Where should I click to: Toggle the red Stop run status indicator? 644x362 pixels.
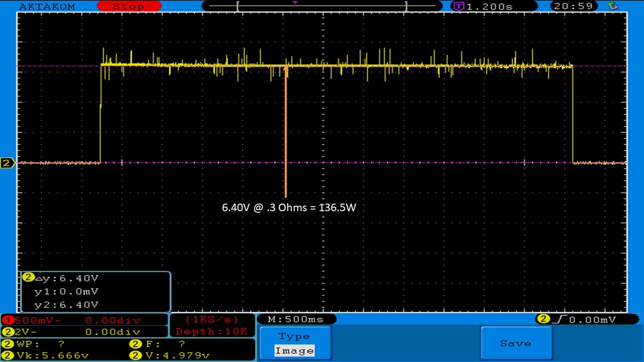(128, 7)
